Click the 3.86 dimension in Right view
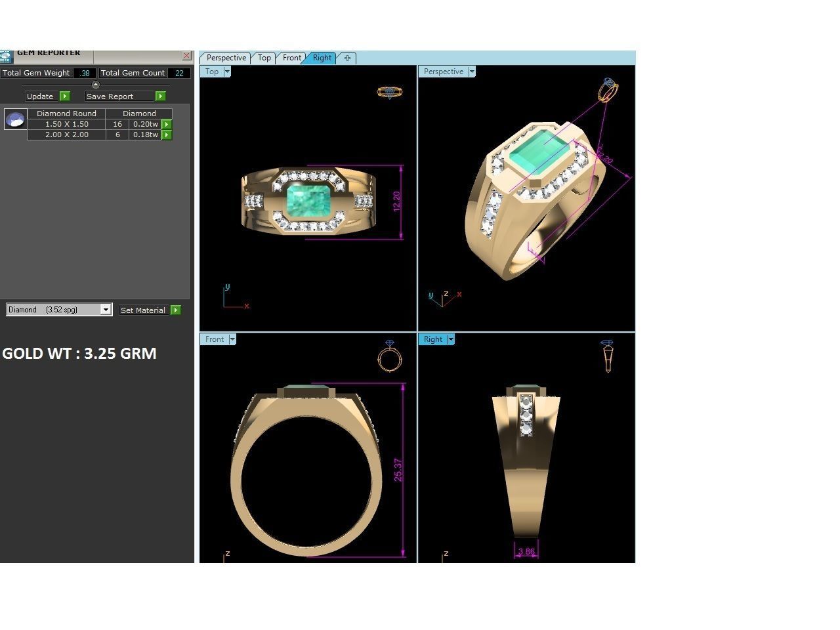 (x=526, y=551)
